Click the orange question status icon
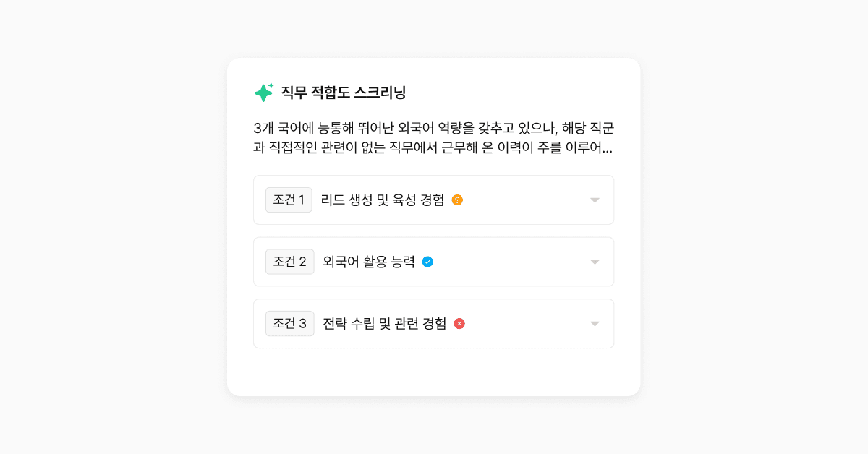Image resolution: width=868 pixels, height=454 pixels. (457, 200)
